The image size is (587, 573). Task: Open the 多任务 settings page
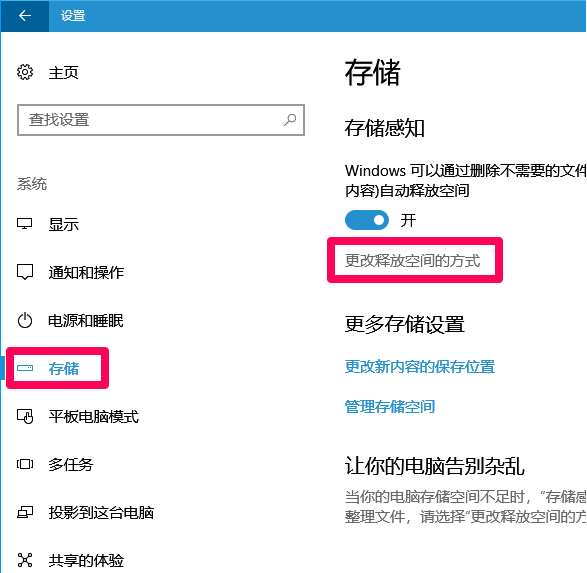[x=71, y=465]
